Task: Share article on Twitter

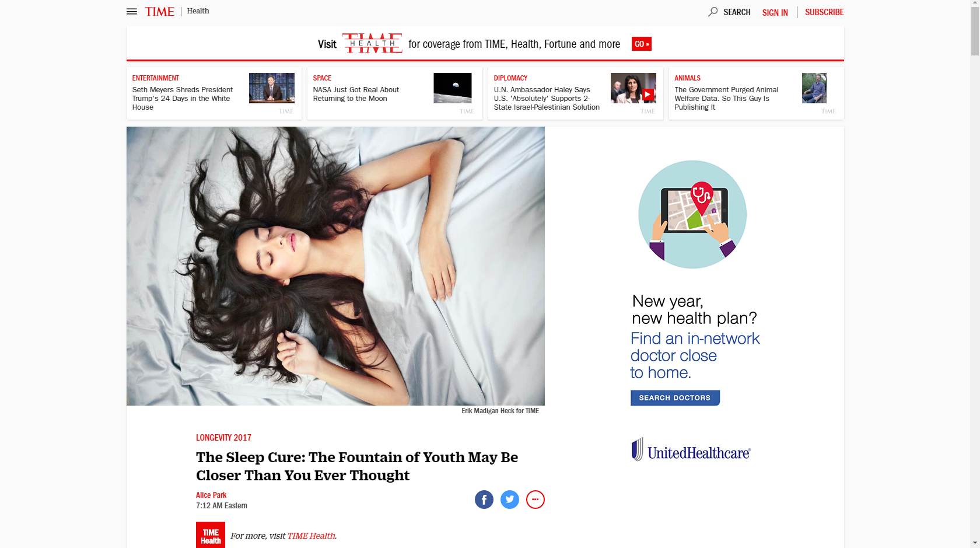Action: (509, 500)
